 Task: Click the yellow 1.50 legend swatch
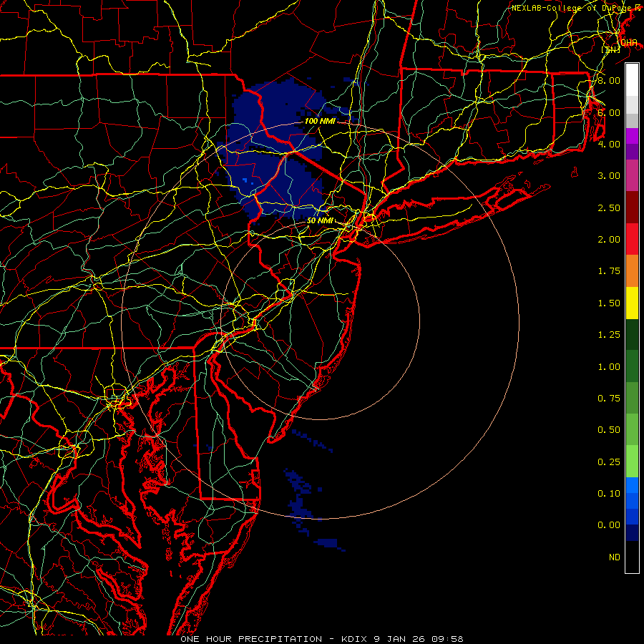coord(632,303)
